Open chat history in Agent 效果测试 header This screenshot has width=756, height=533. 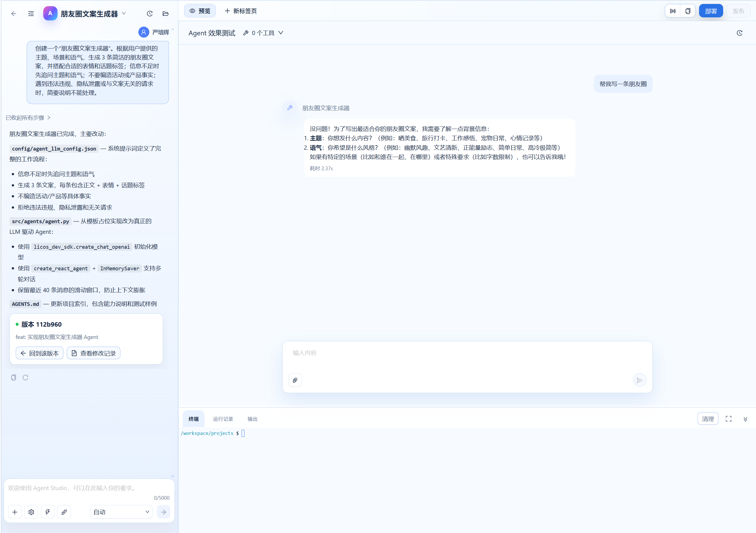(739, 33)
